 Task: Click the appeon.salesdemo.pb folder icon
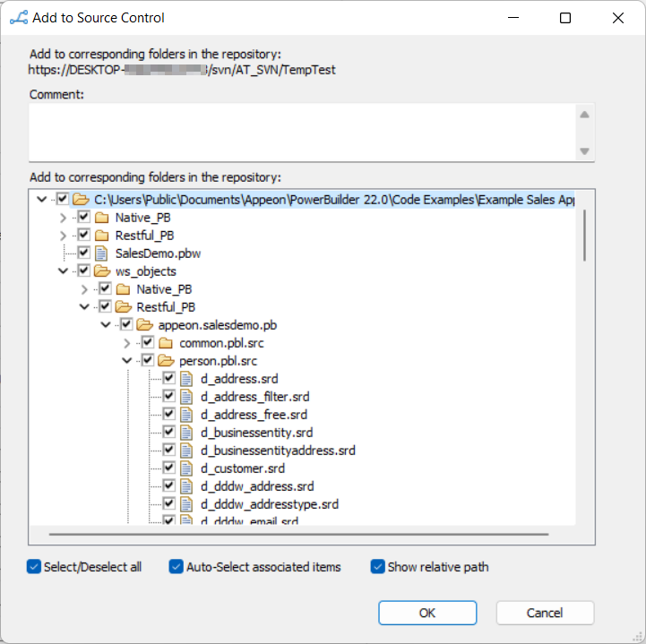(145, 325)
